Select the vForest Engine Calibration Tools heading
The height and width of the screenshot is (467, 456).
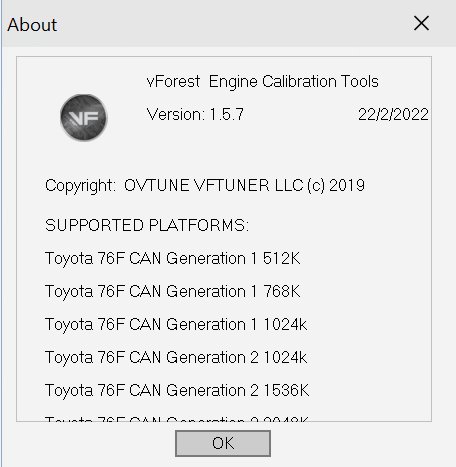click(262, 82)
